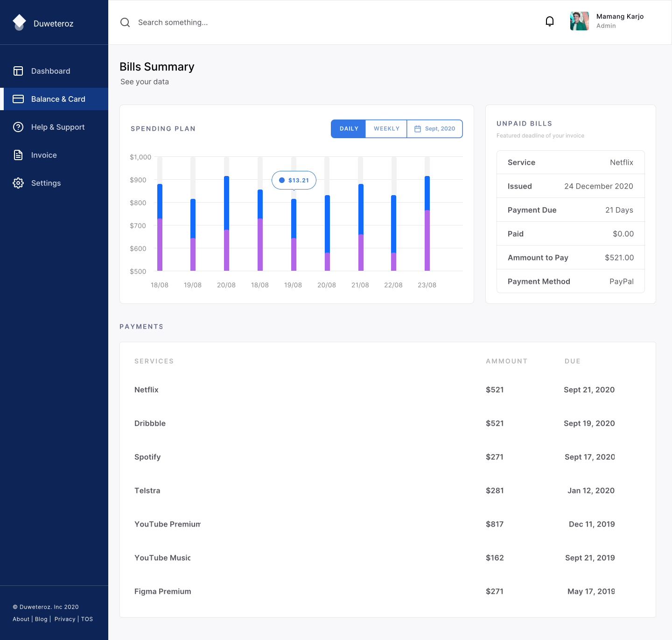The height and width of the screenshot is (640, 672).
Task: Click the 23/08 chart bar
Action: coord(427,223)
